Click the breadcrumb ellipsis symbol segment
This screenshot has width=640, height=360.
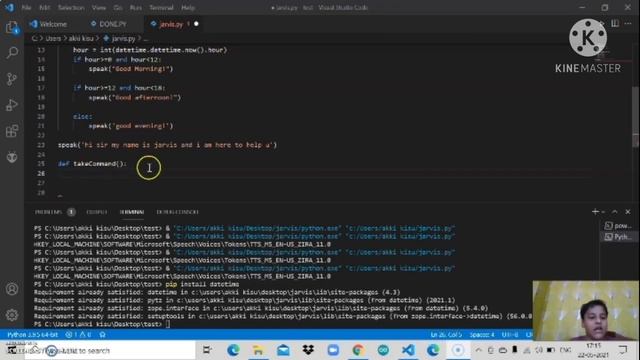[146, 39]
